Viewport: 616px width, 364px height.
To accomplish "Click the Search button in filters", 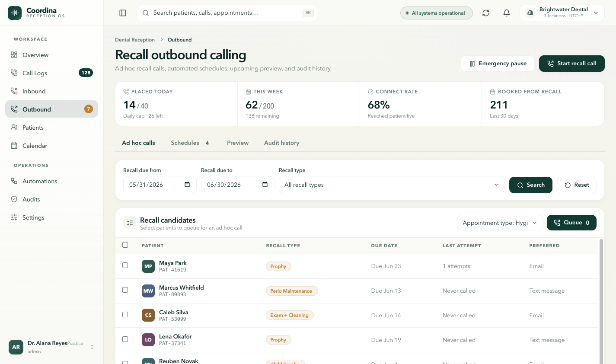I will pos(530,185).
